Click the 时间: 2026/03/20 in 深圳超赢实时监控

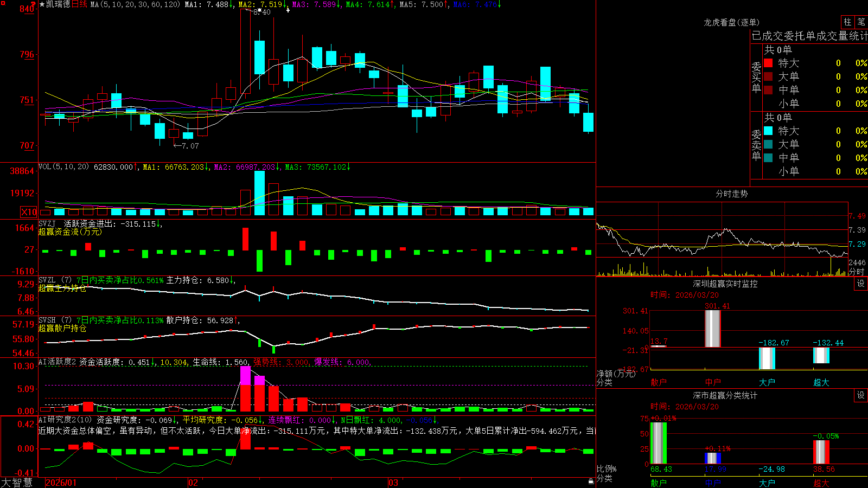pyautogui.click(x=684, y=295)
